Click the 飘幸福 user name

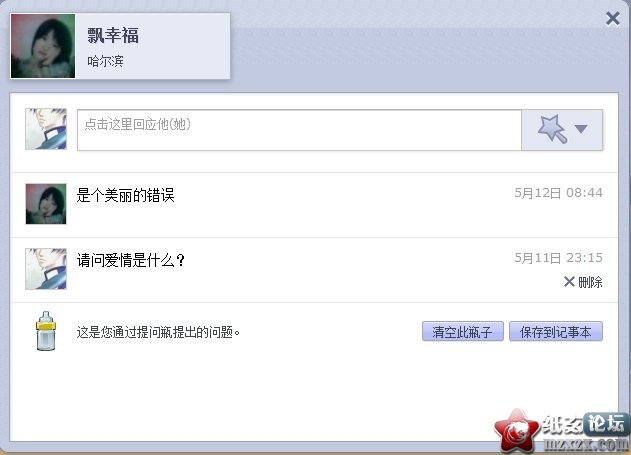113,35
